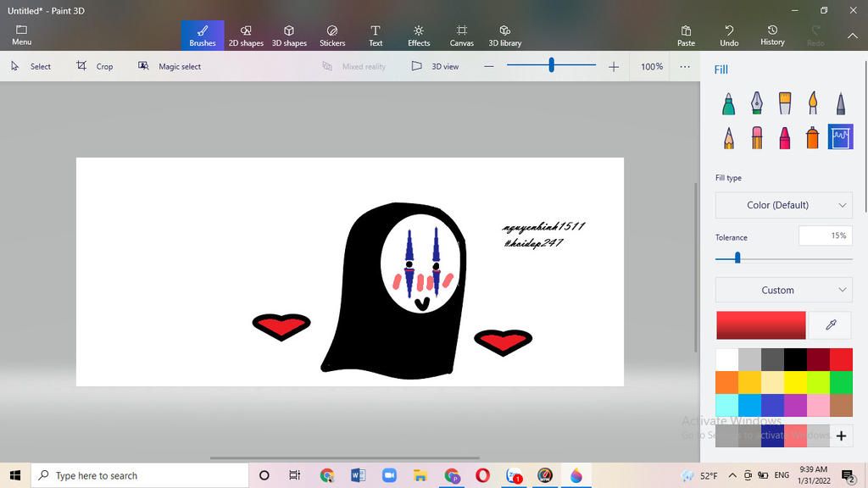Pick the orange color swatch
The height and width of the screenshot is (488, 868).
tap(726, 382)
